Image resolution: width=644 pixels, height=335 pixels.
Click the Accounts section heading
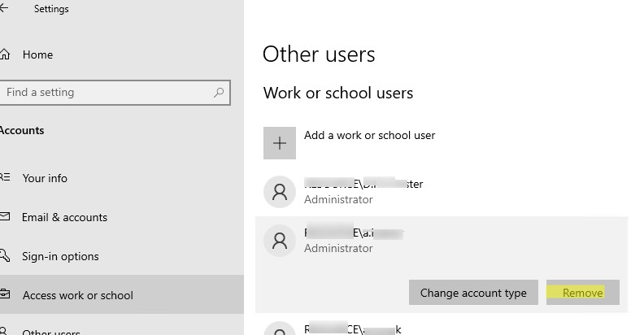(22, 130)
